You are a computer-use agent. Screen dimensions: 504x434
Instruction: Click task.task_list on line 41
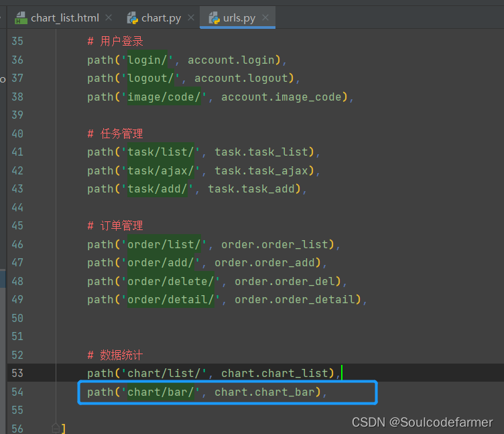point(261,152)
